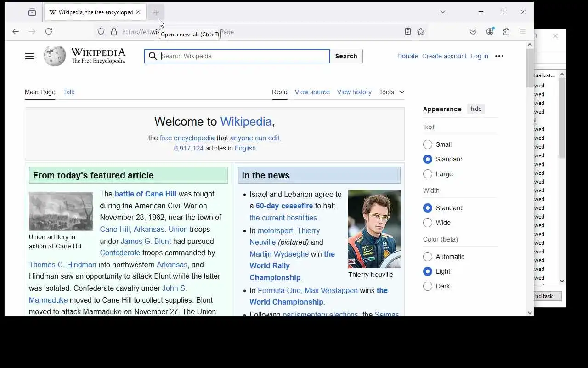Open Wikipedia personal tools ellipsis menu
Viewport: 588px width, 368px height.
click(x=499, y=56)
